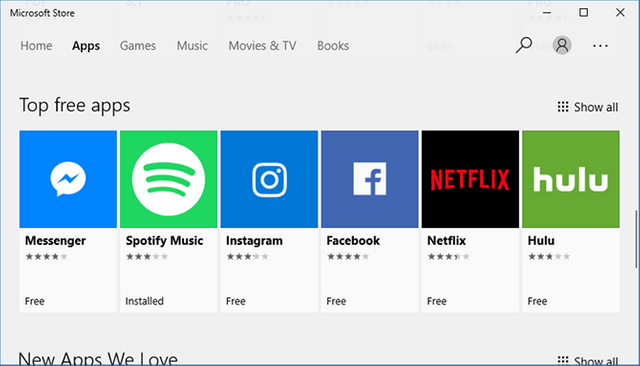Click the star rating under Instagram
The height and width of the screenshot is (366, 640).
point(247,257)
